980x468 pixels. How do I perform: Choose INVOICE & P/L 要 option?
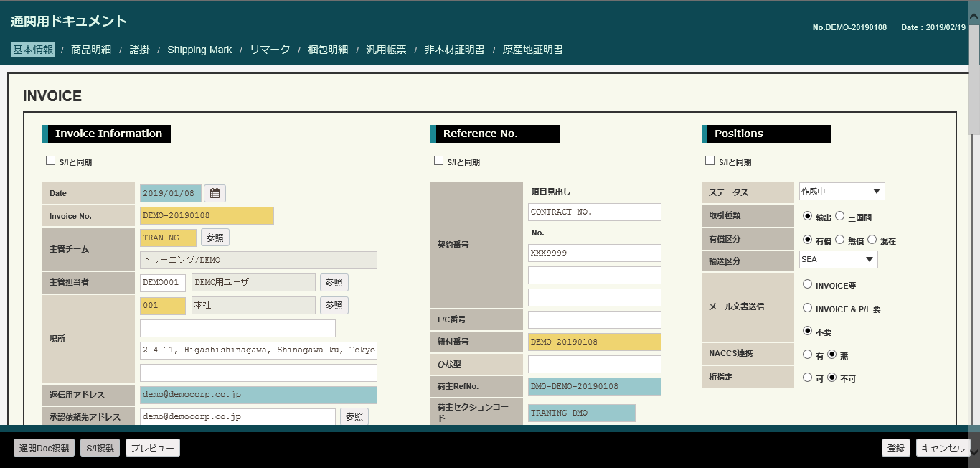click(x=807, y=309)
